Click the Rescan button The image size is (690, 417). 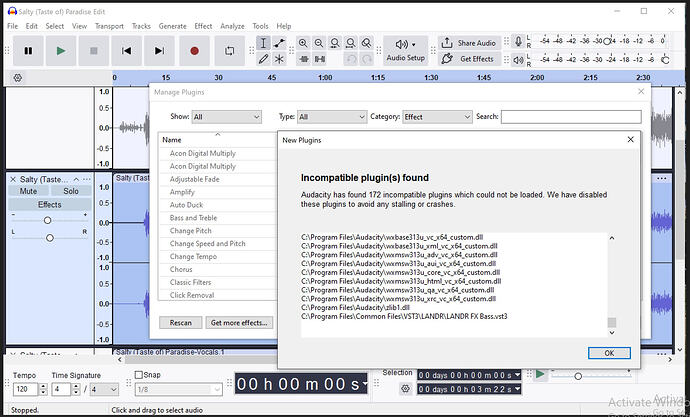point(179,323)
